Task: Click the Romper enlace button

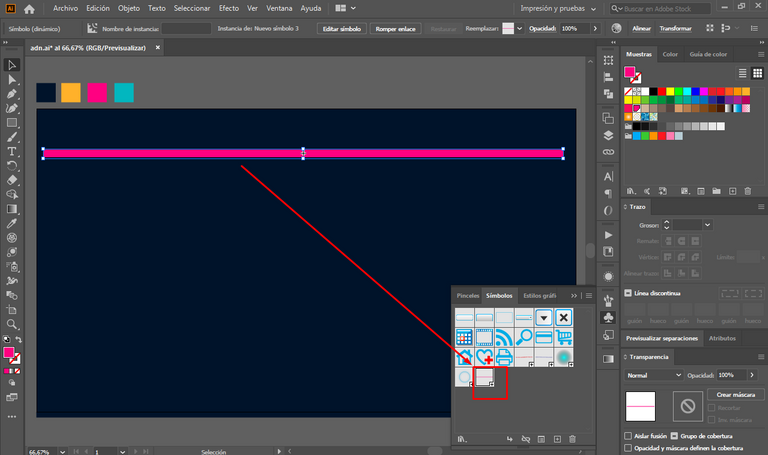Action: [395, 28]
